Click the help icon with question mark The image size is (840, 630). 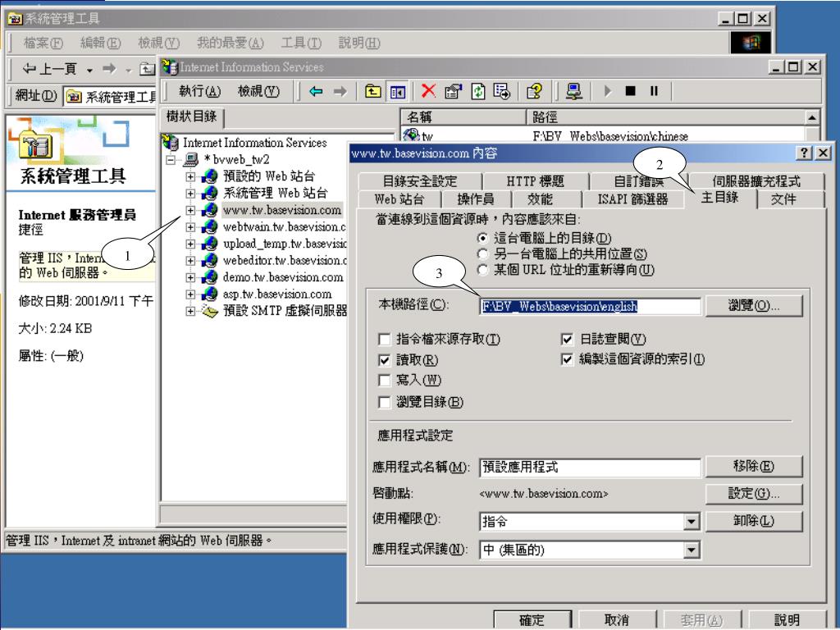pyautogui.click(x=534, y=92)
